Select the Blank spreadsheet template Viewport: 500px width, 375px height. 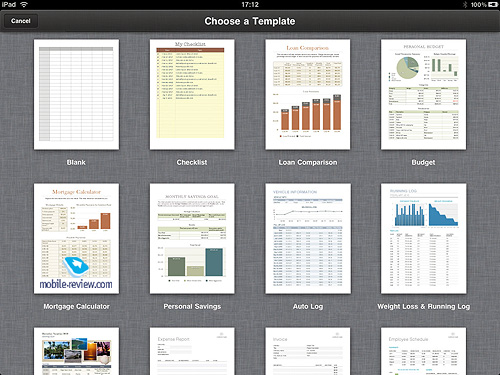click(x=76, y=95)
